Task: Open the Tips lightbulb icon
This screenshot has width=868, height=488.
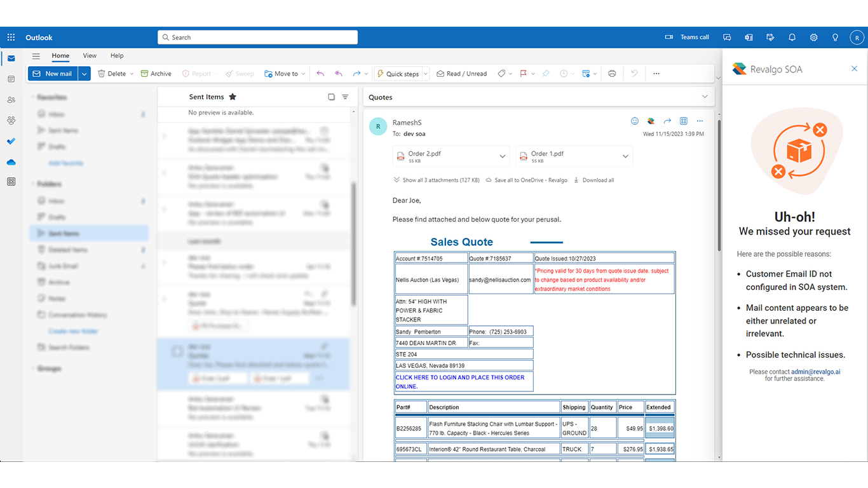Action: [835, 37]
